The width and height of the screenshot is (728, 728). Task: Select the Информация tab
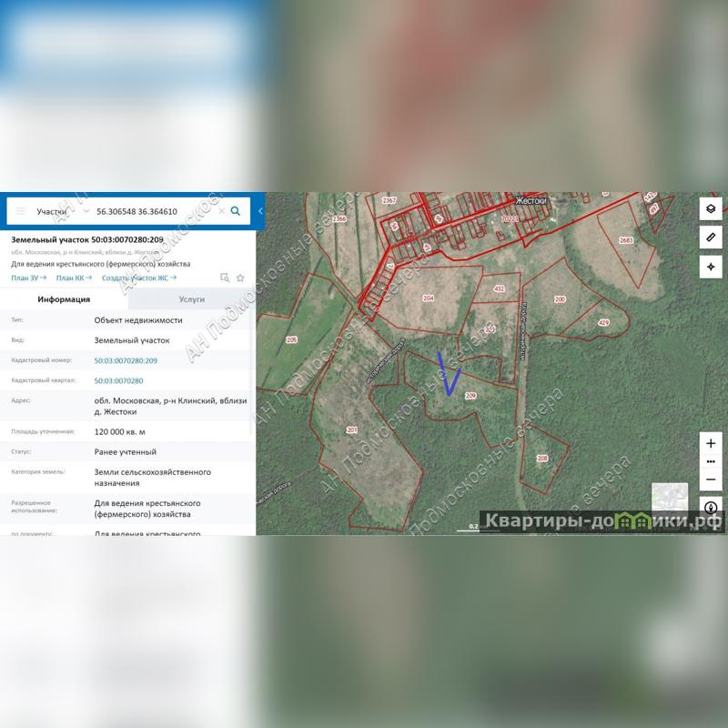coord(64,299)
